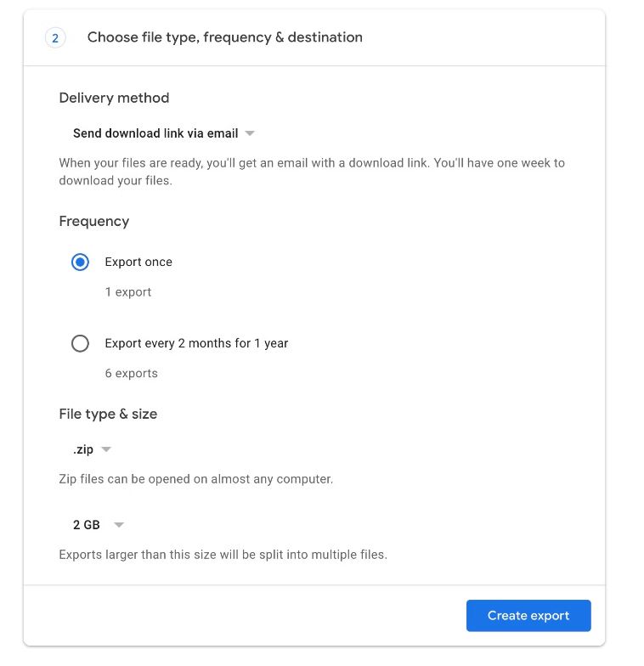
Task: Click the 'File type & size' heading
Action: pyautogui.click(x=108, y=415)
